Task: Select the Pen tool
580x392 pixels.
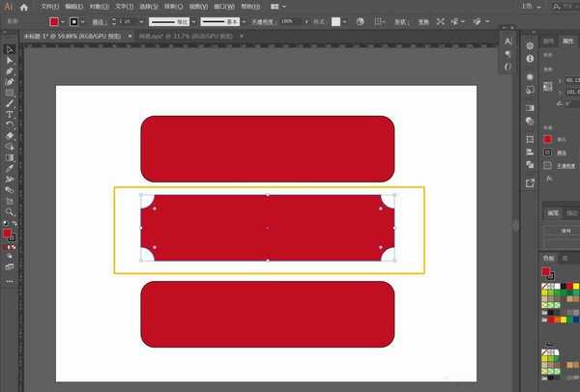Action: click(10, 71)
